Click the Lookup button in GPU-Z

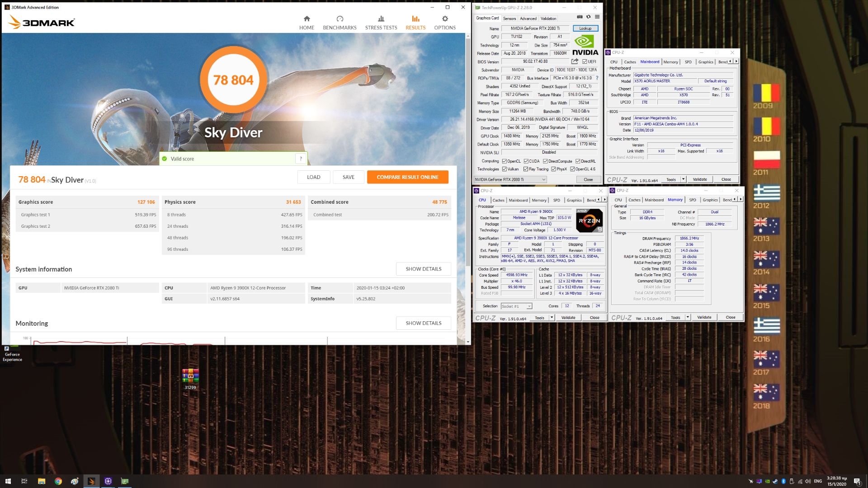[x=585, y=28]
